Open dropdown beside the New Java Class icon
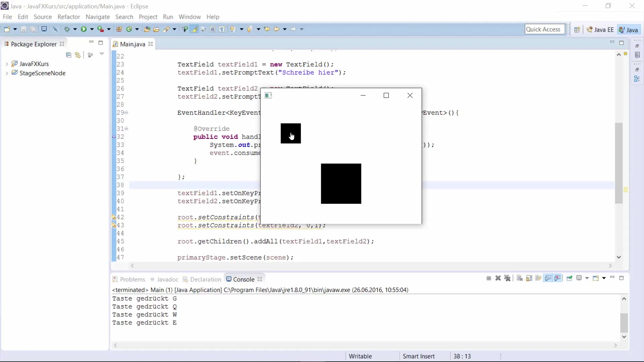This screenshot has width=644, height=362. [x=137, y=29]
